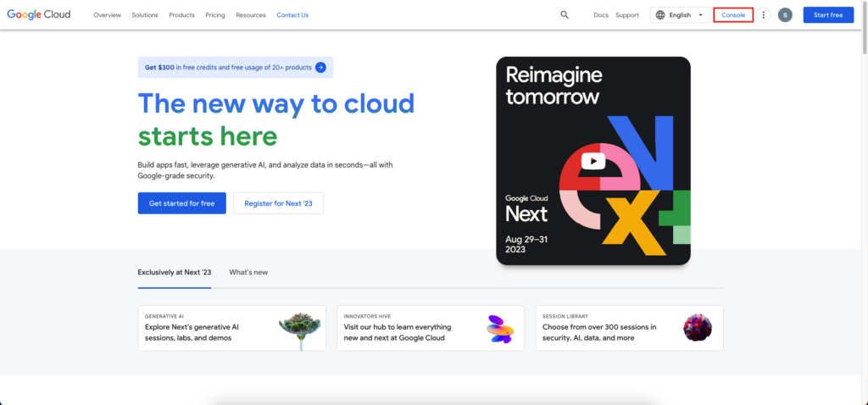Open the Solutions navigation menu

tap(144, 15)
